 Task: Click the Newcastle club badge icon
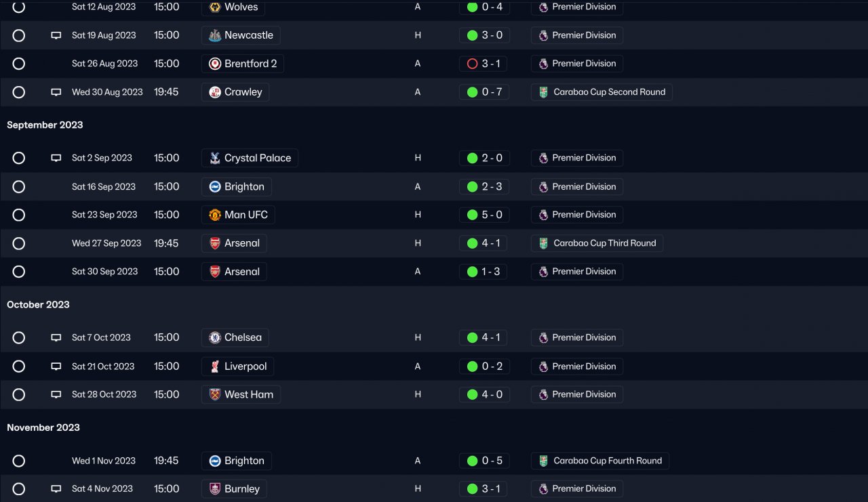click(x=215, y=35)
